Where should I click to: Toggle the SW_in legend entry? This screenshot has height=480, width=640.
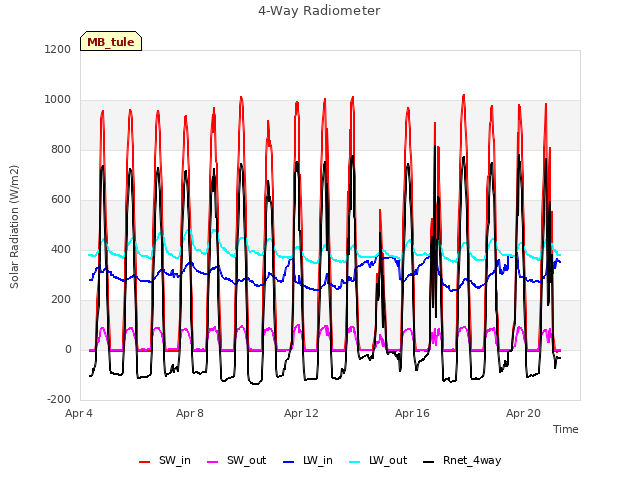pyautogui.click(x=165, y=461)
